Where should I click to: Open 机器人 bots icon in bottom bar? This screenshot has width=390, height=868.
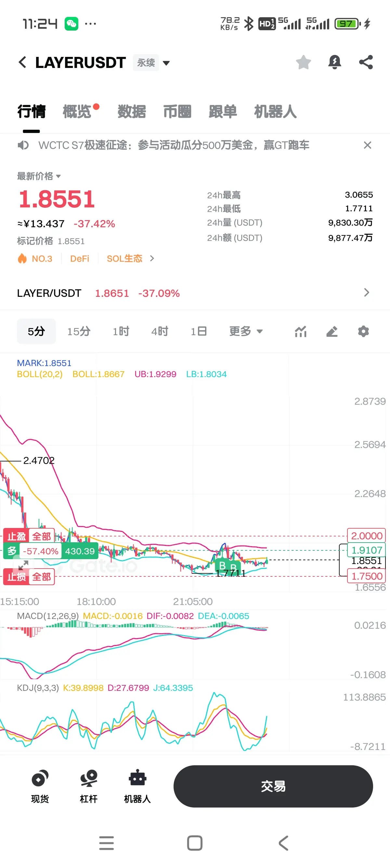137,786
